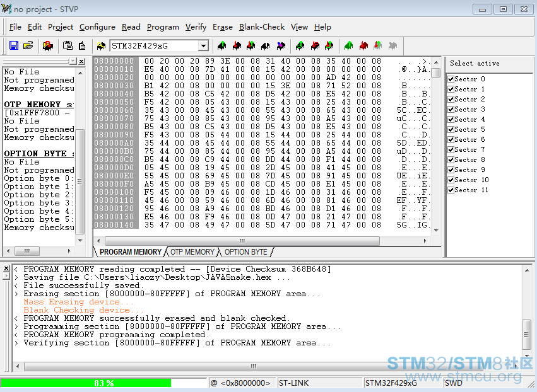The width and height of the screenshot is (537, 392).
Task: Click the hex view scroll-left arrow
Action: pos(98,241)
